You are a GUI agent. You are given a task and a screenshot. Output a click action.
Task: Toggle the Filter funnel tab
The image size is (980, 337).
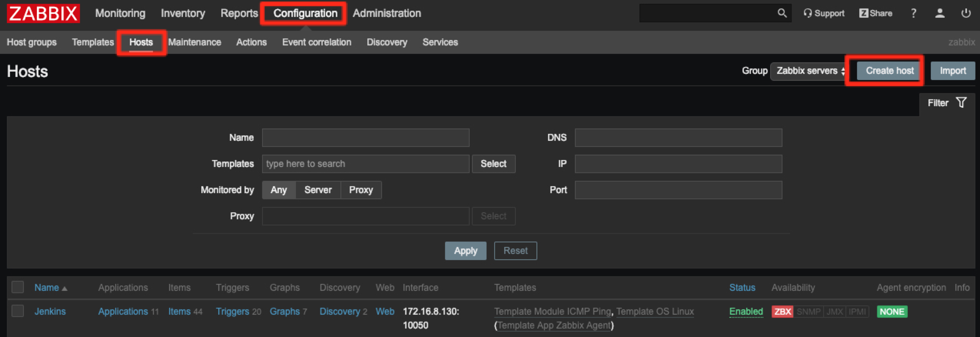coord(947,103)
